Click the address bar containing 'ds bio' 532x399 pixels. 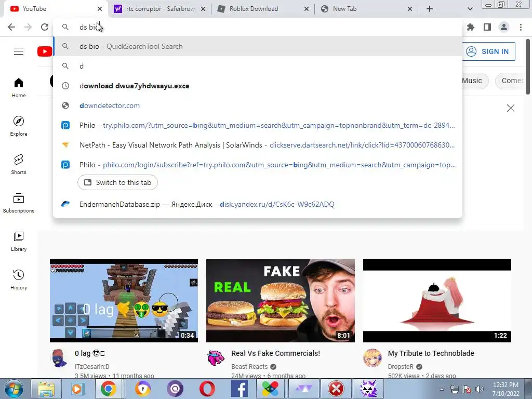(258, 27)
